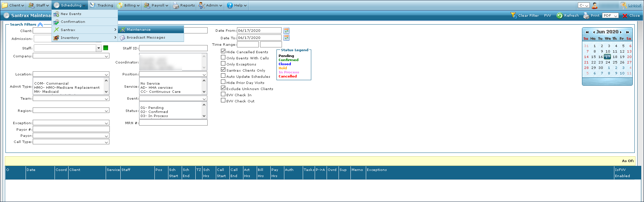Open the Date From calendar picker icon
644x202 pixels.
coord(286,31)
